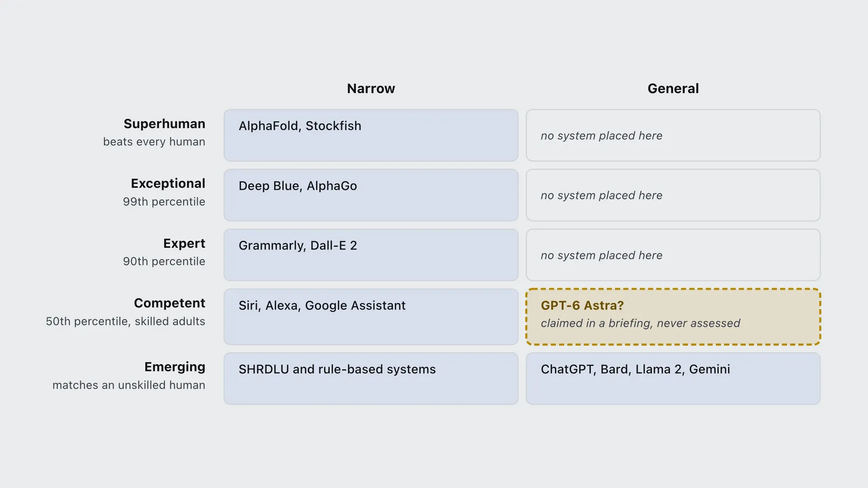Select the Siri, Alexa, Google Assistant cell
The image size is (868, 488).
[371, 317]
